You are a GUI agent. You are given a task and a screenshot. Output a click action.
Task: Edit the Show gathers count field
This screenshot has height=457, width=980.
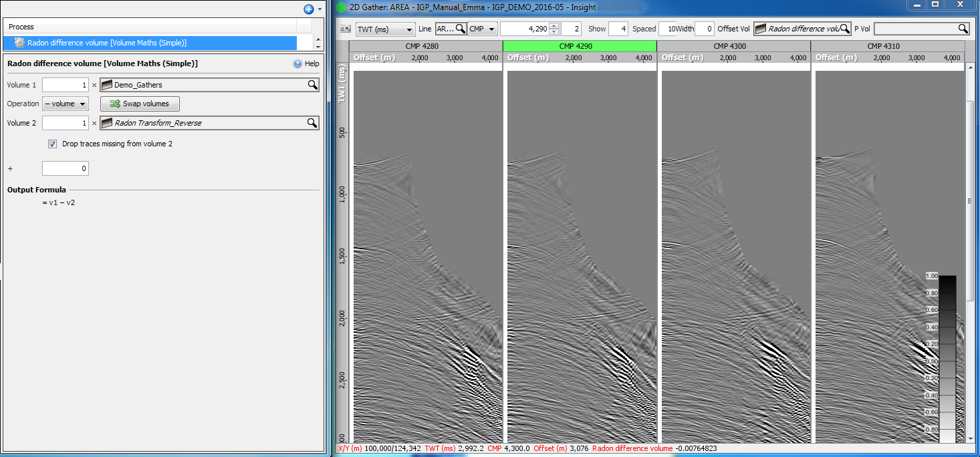point(618,29)
